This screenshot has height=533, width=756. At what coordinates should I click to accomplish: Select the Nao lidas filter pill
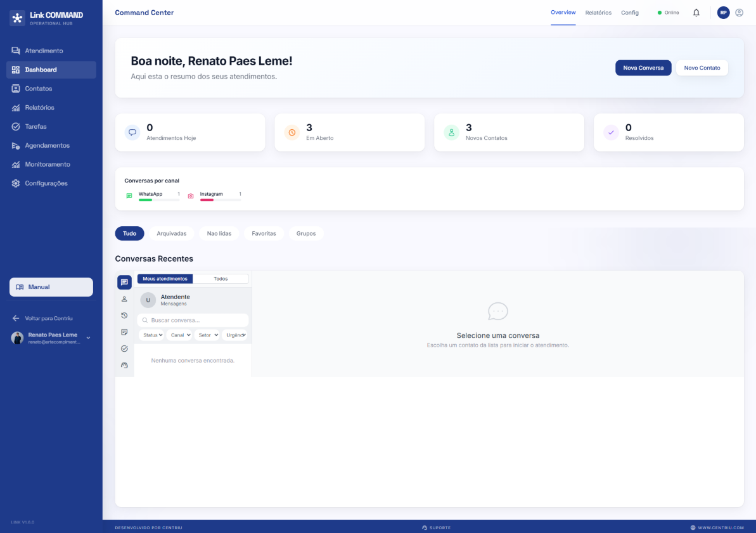219,233
